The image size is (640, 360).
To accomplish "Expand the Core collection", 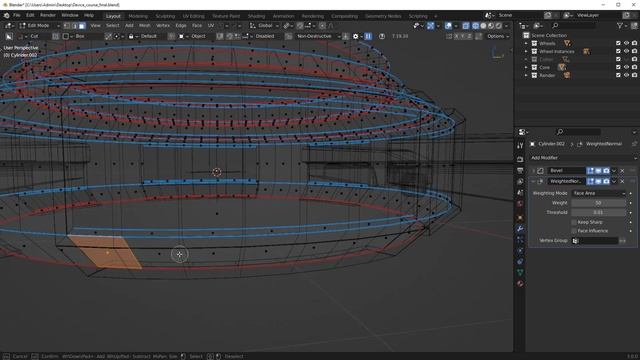I will pyautogui.click(x=526, y=67).
